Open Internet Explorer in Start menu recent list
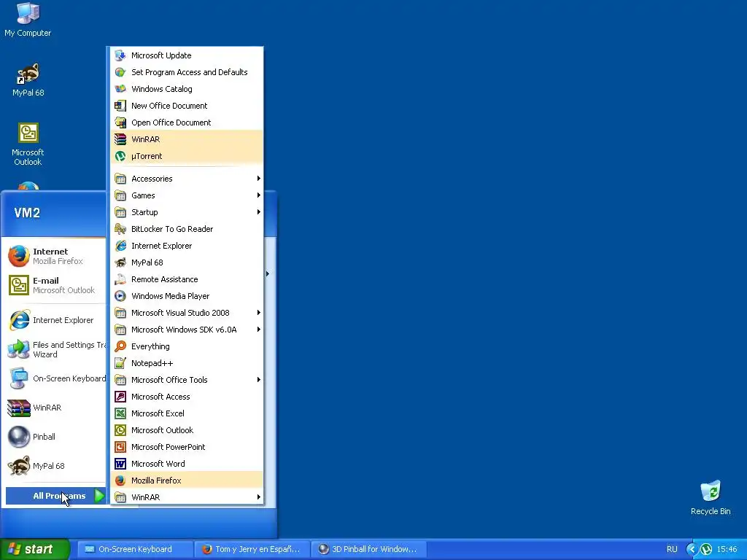 pyautogui.click(x=55, y=320)
